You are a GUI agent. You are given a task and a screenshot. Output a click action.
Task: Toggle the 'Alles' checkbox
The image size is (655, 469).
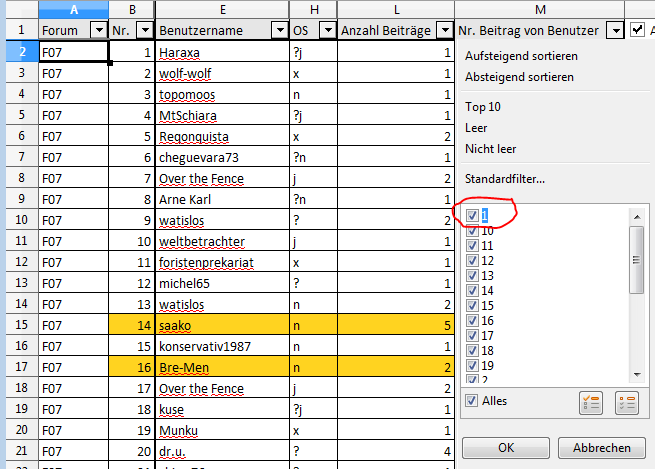pos(472,401)
